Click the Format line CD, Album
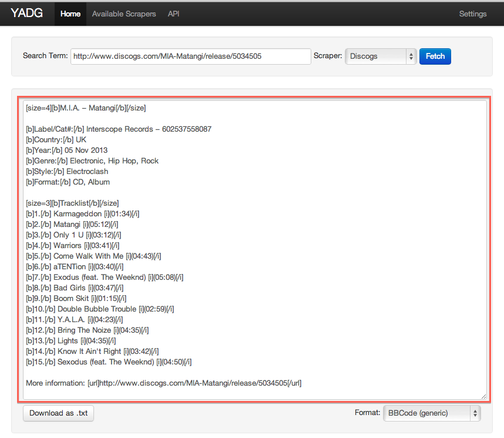 [x=68, y=182]
